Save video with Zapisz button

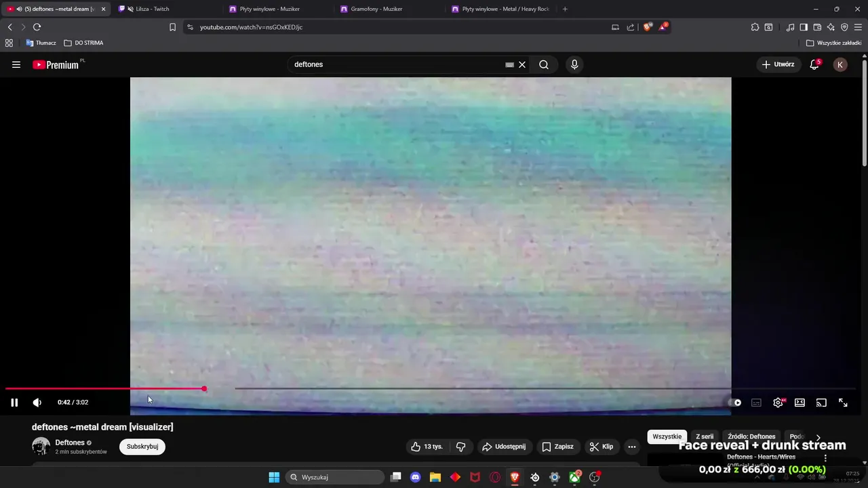coord(557,447)
